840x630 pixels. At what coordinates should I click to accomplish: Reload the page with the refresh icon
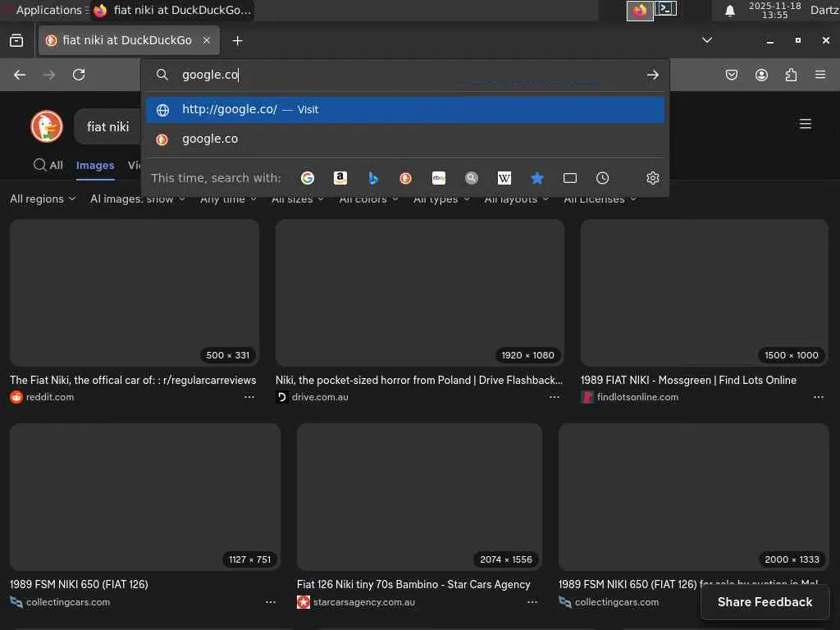pos(79,75)
